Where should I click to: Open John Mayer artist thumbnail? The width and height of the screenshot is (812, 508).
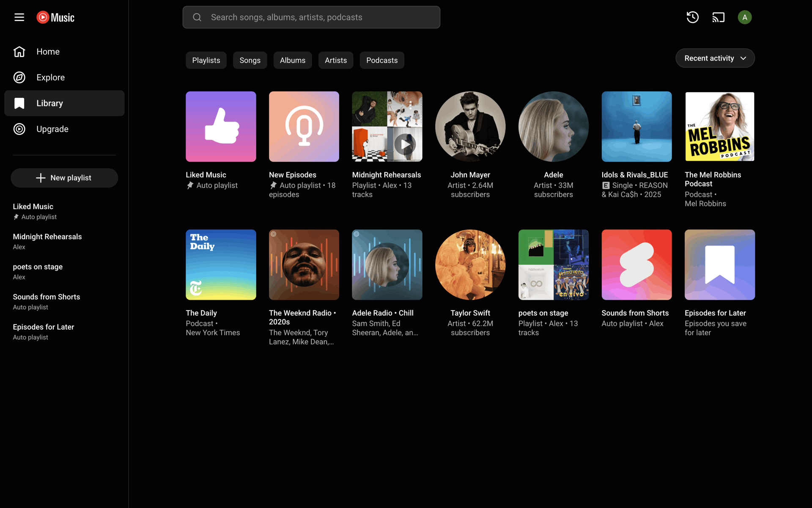click(470, 127)
